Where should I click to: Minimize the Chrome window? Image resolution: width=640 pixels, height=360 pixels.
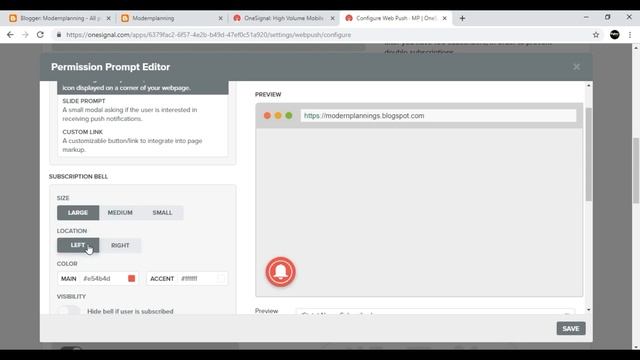(x=586, y=17)
